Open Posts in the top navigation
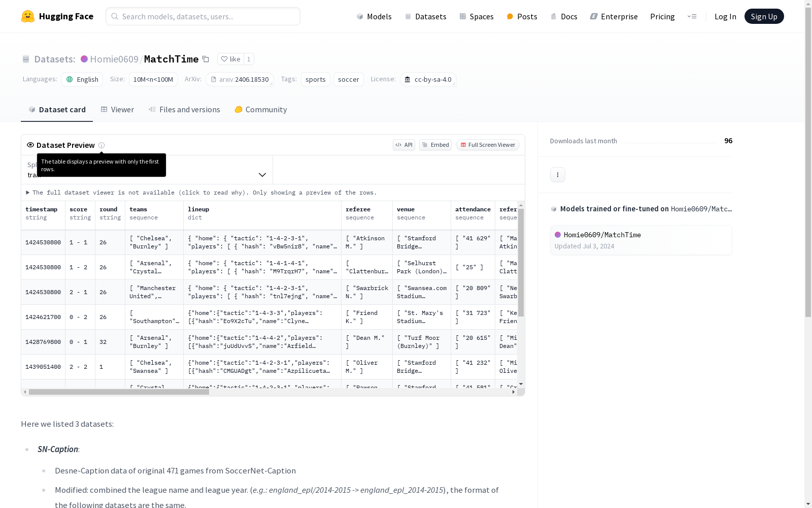Screen dimensions: 812x508 [x=522, y=16]
